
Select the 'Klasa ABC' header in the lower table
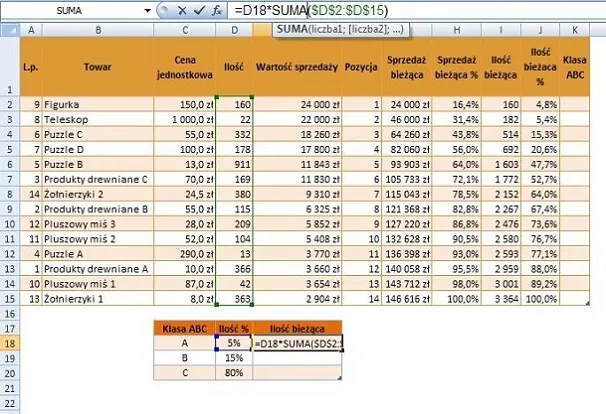tap(185, 329)
